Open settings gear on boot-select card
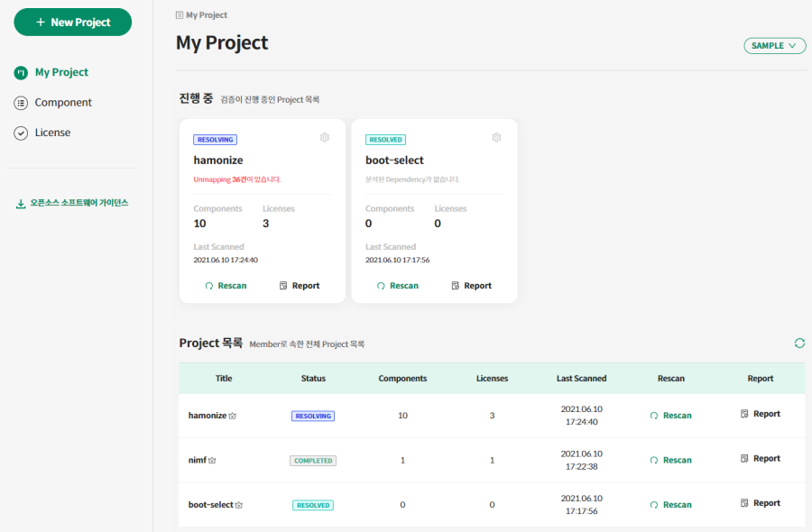Image resolution: width=812 pixels, height=532 pixels. coord(496,137)
